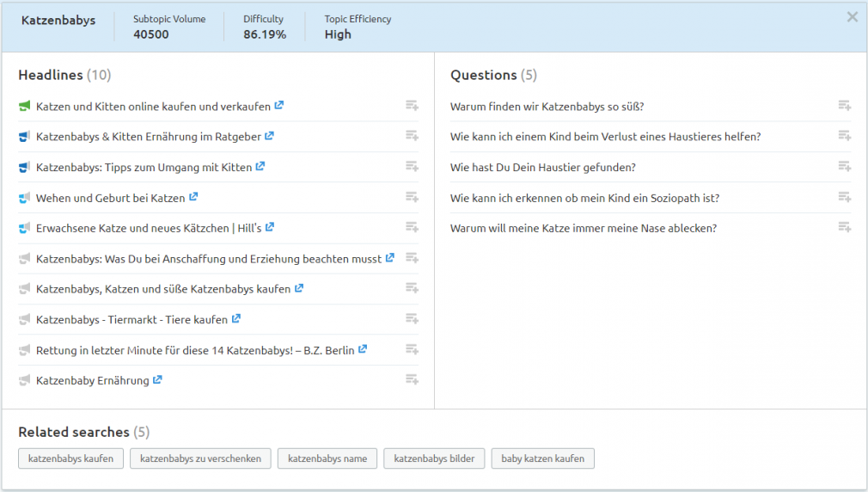Viewport: 868px width, 492px height.
Task: Select related search 'katzenbabys name'
Action: (327, 458)
